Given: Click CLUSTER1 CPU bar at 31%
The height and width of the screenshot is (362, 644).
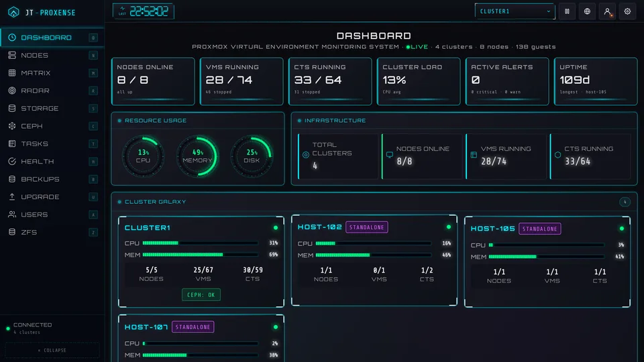Looking at the screenshot, I should [201, 243].
